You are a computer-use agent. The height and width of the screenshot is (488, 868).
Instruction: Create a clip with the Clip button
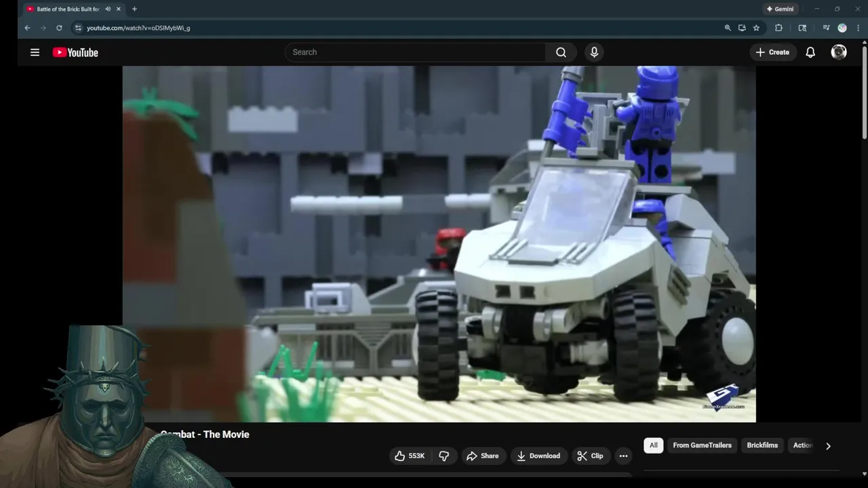590,456
